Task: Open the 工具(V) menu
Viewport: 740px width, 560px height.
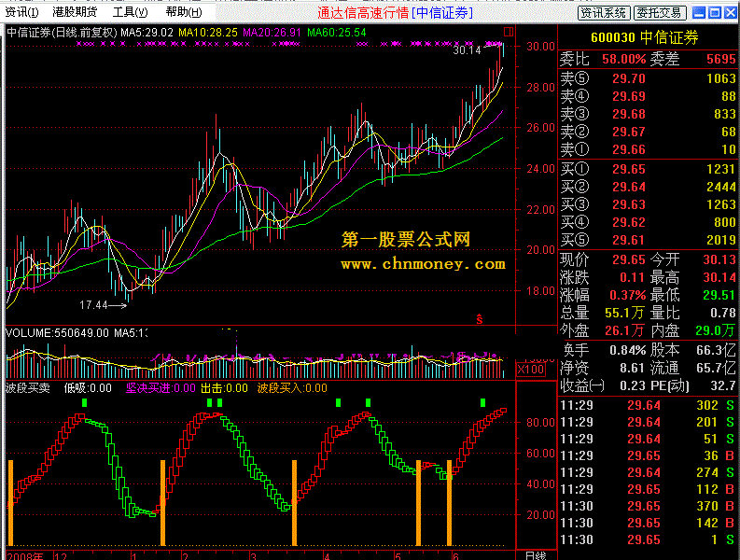Action: [x=131, y=12]
